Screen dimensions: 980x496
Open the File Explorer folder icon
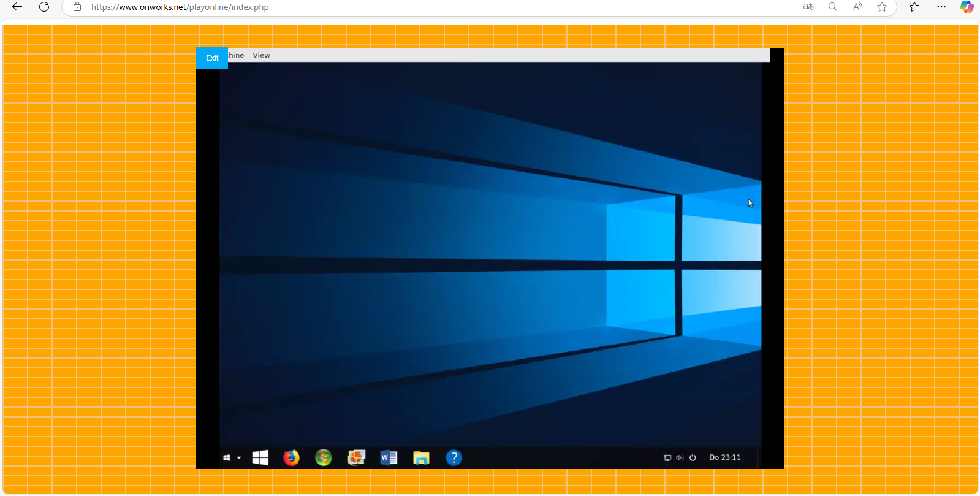point(421,457)
